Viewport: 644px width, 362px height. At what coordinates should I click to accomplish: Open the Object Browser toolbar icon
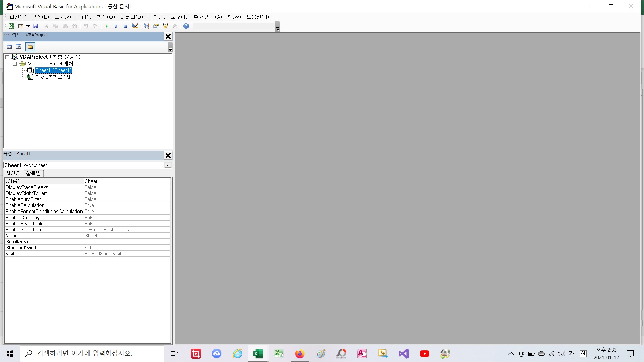point(165,26)
